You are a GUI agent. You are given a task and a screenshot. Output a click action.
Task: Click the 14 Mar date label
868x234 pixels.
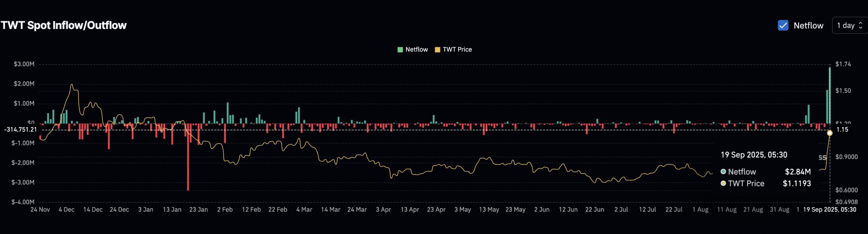331,210
